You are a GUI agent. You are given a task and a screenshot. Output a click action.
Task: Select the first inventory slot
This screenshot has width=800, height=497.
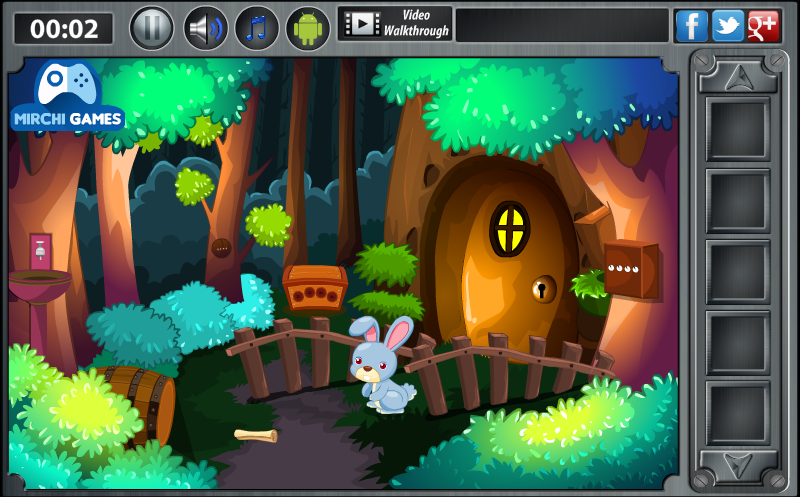(738, 130)
